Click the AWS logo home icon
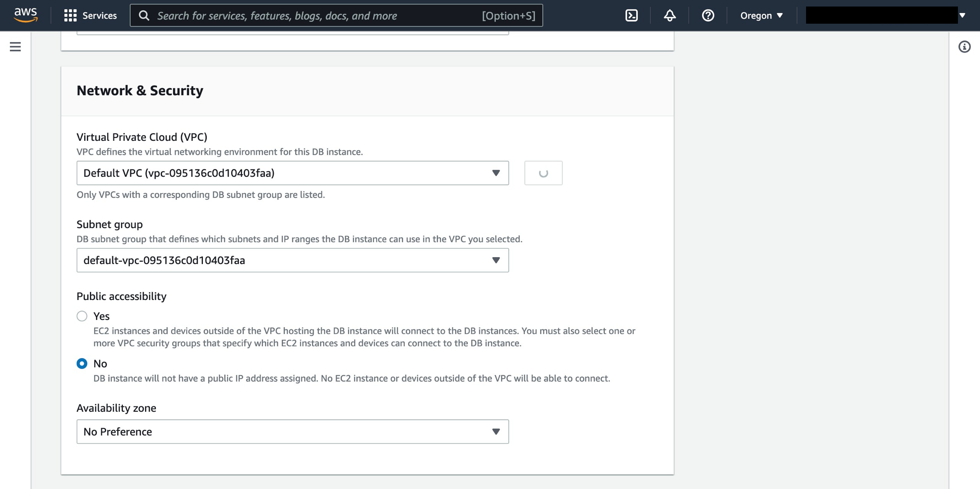Viewport: 980px width, 489px height. pyautogui.click(x=25, y=15)
